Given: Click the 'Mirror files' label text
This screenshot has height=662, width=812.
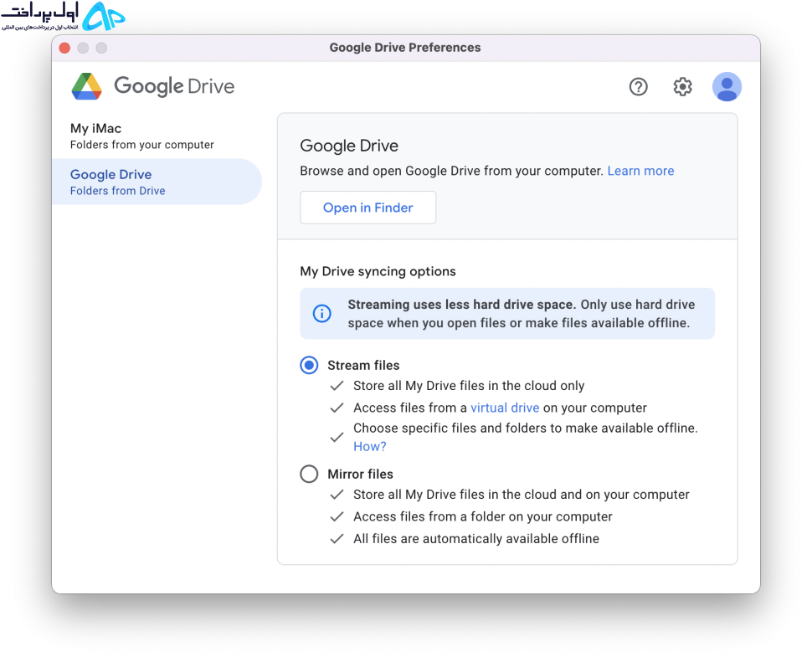Looking at the screenshot, I should 361,475.
